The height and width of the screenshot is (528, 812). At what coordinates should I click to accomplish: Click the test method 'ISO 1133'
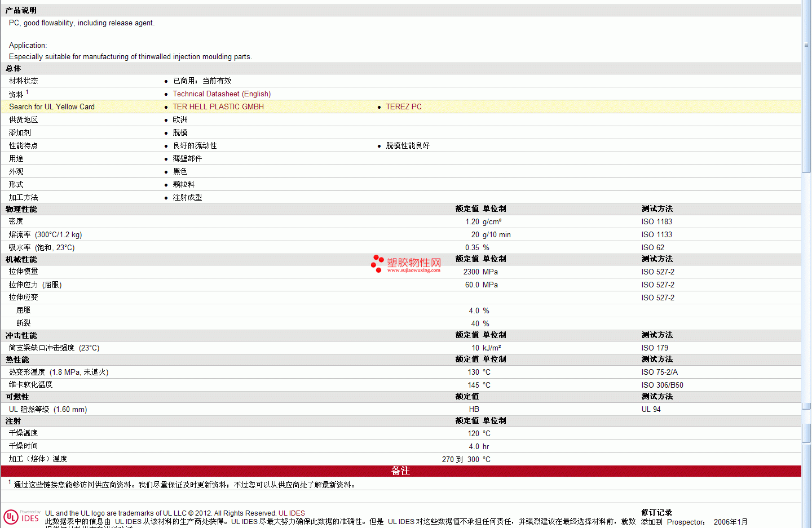(657, 235)
